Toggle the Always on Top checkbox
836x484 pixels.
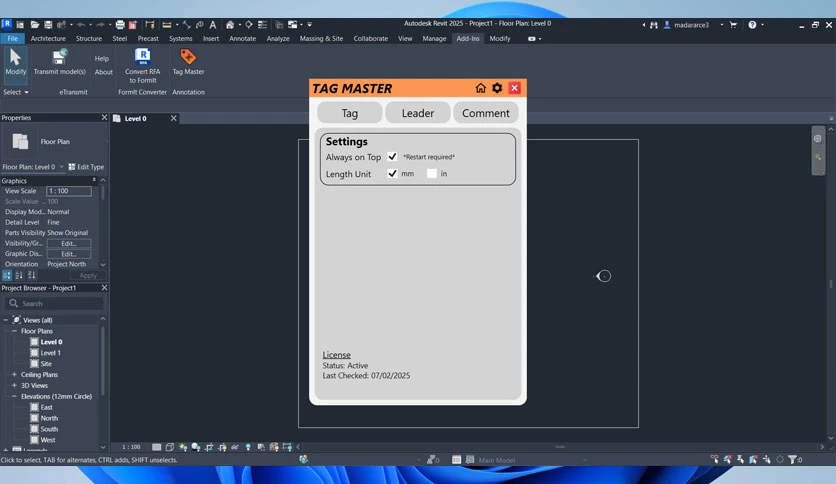392,157
